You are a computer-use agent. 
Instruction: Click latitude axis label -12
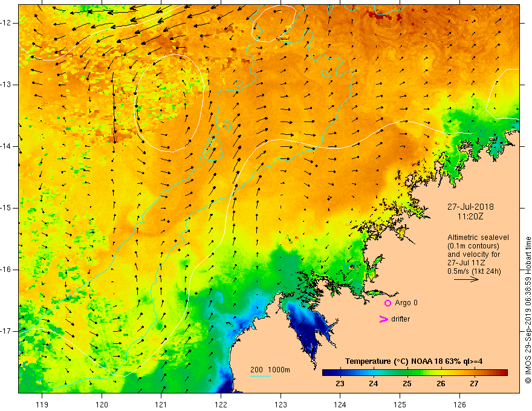(7, 23)
